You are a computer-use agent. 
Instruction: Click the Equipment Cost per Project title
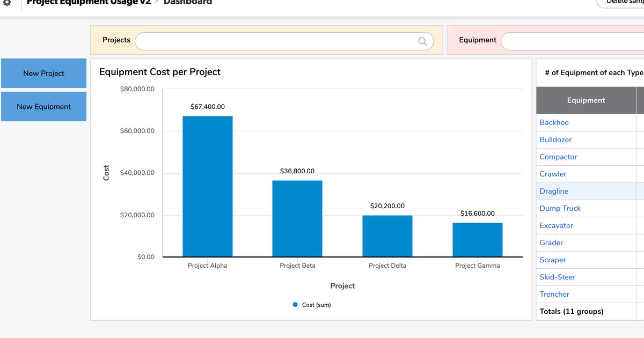point(160,72)
